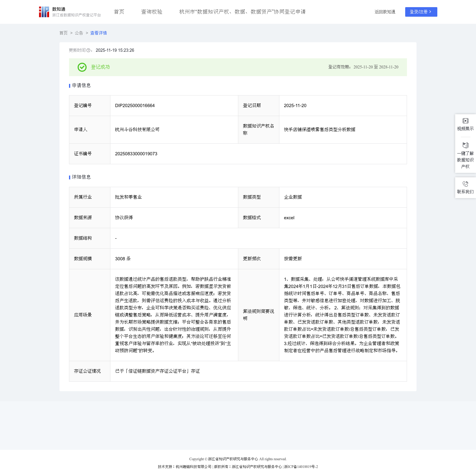Click the 一键了解数据知识产权 guide icon
The height and width of the screenshot is (476, 476).
[x=465, y=145]
